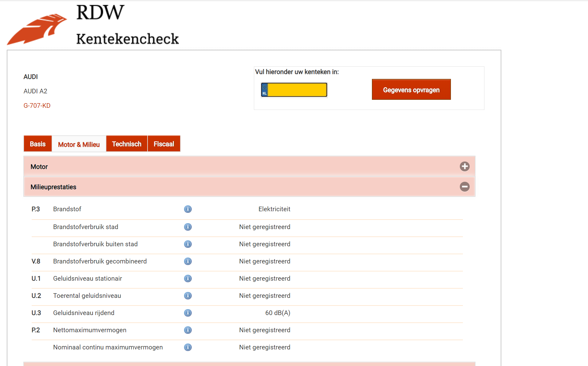Click Niet geregistreerd value for Brandstofverbruik stad

265,227
